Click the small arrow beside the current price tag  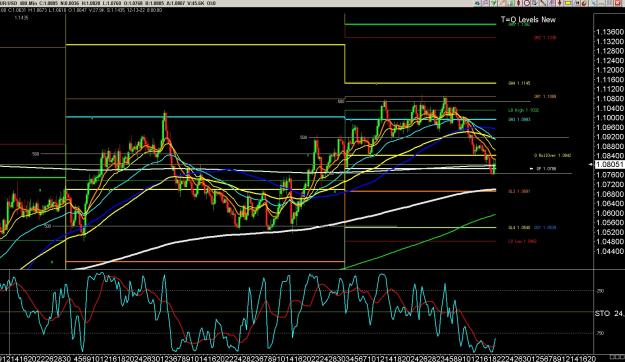coord(591,164)
